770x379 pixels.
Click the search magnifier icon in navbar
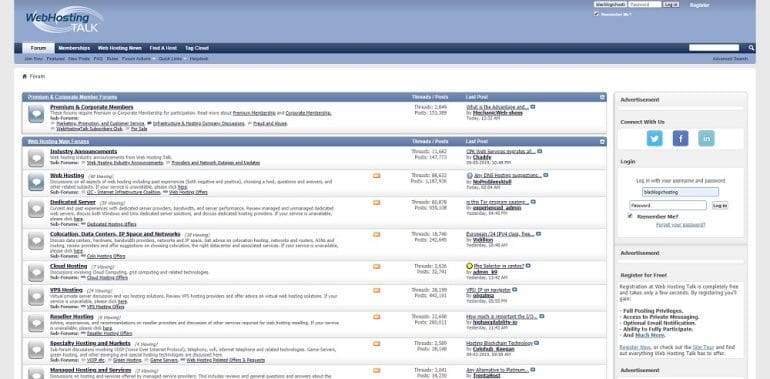pos(751,48)
